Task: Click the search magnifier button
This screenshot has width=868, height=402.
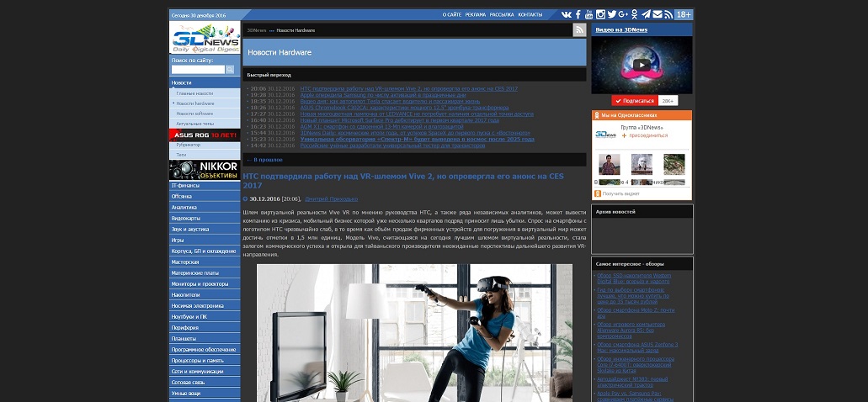Action: pos(230,70)
